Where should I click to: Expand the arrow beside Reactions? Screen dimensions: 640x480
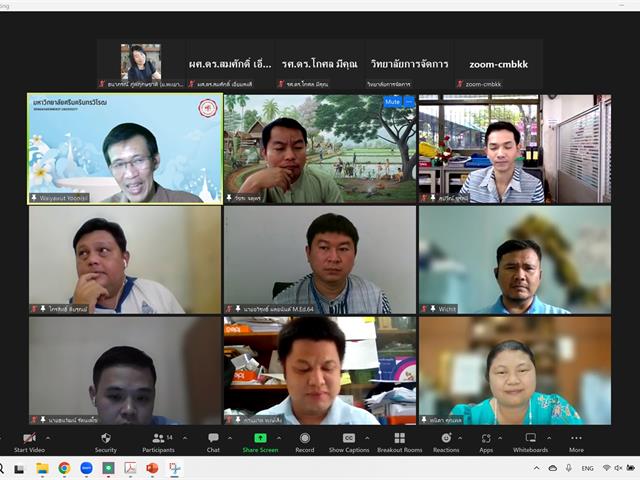click(x=460, y=438)
